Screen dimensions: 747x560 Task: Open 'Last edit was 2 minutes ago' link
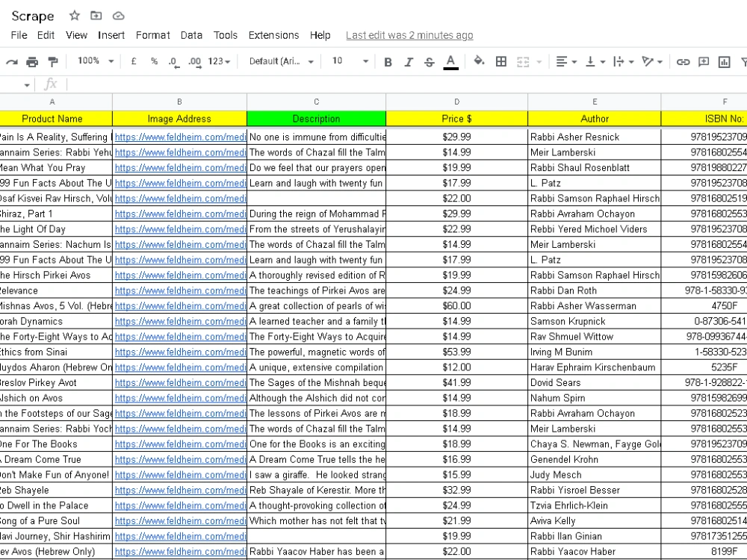click(409, 35)
